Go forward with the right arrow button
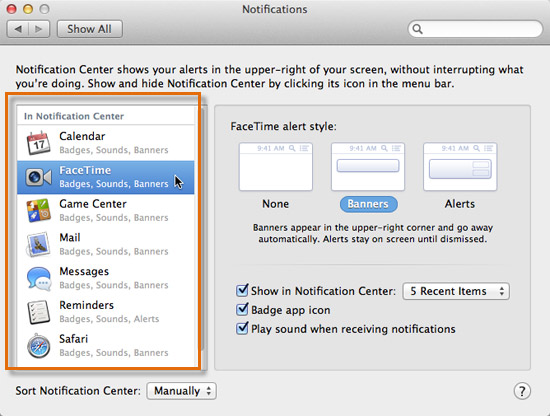 click(x=39, y=29)
